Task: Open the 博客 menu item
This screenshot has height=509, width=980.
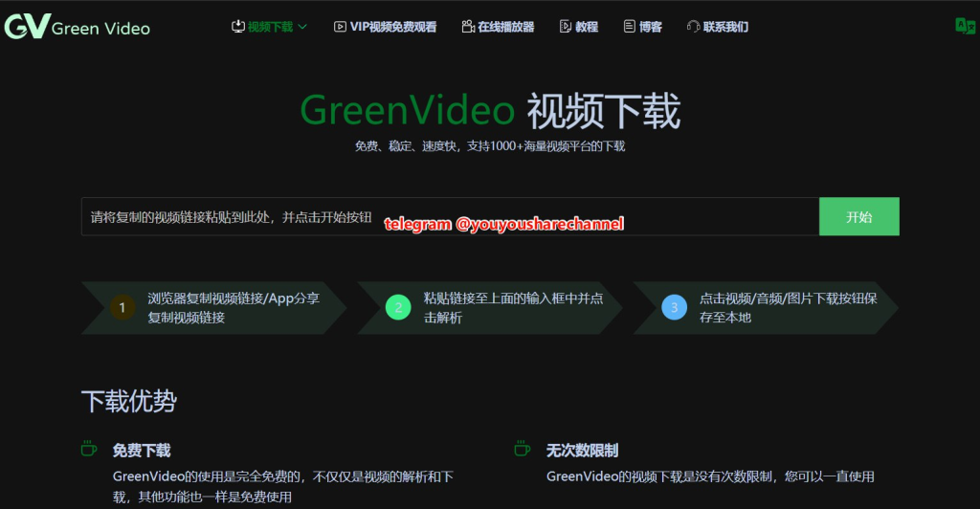Action: pos(650,27)
